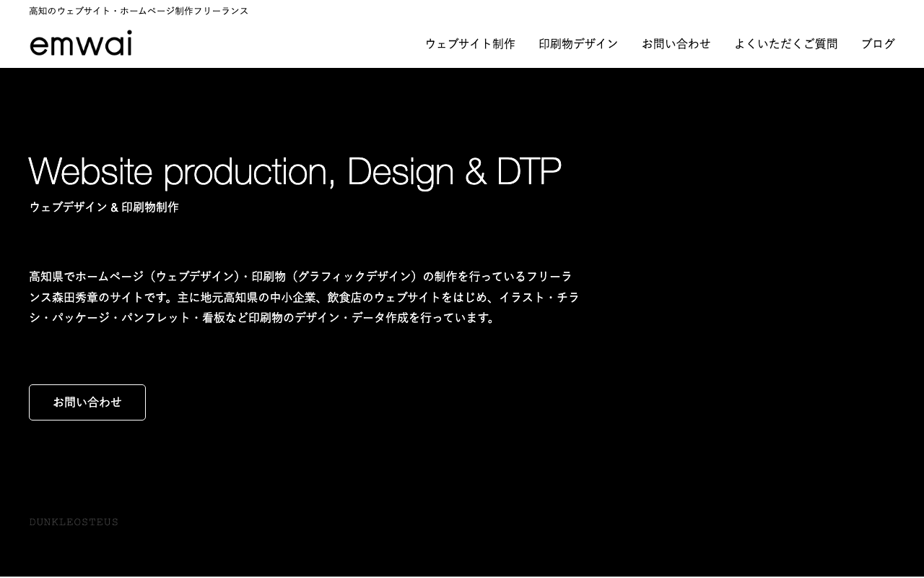
Task: Open the よくいただくご質問 FAQ page
Action: (x=785, y=44)
